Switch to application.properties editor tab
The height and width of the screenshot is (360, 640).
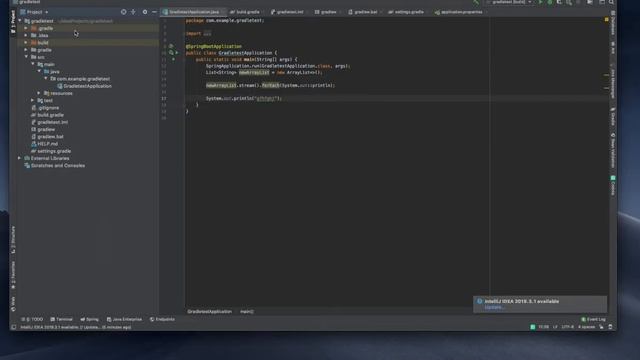point(460,12)
